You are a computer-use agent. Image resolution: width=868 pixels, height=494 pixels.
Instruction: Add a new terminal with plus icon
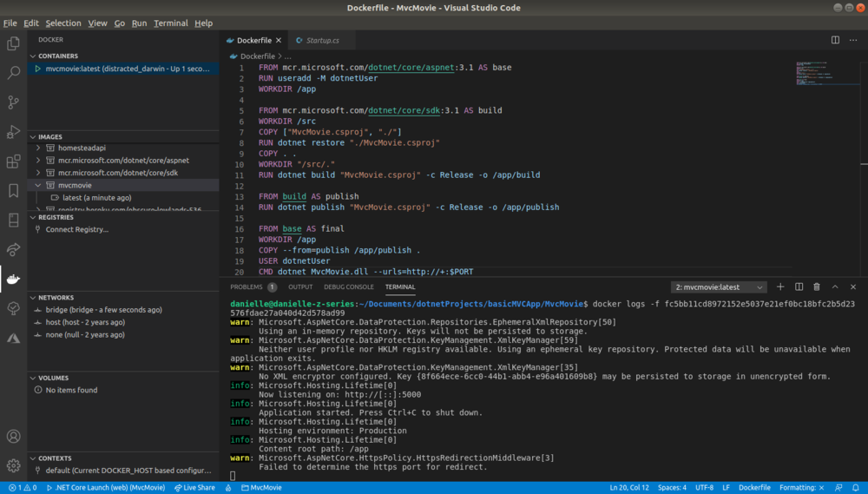[780, 287]
